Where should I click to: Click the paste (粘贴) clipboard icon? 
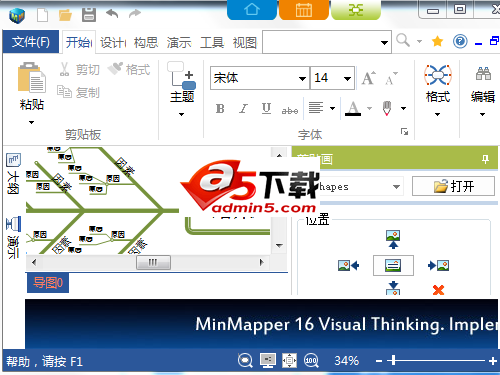(31, 77)
